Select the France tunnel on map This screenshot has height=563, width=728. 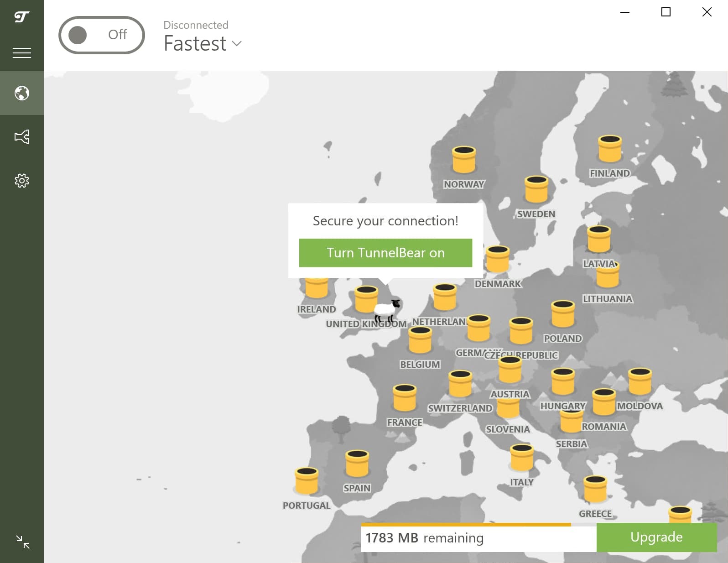(x=405, y=397)
